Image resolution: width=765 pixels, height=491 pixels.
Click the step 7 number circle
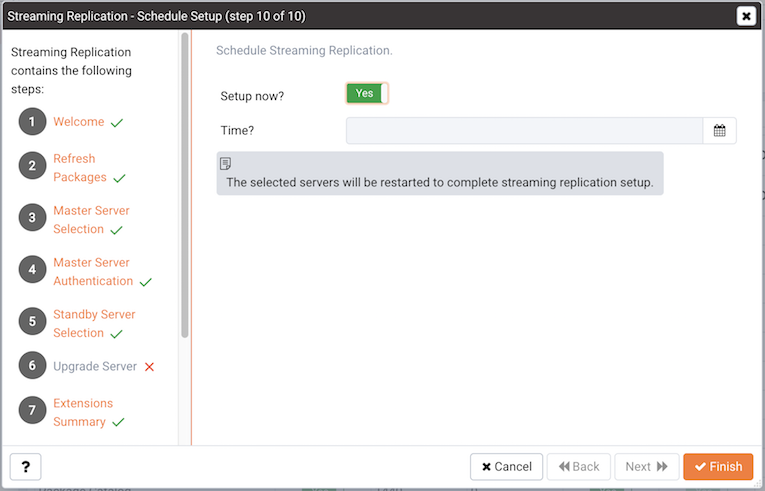[x=32, y=410]
